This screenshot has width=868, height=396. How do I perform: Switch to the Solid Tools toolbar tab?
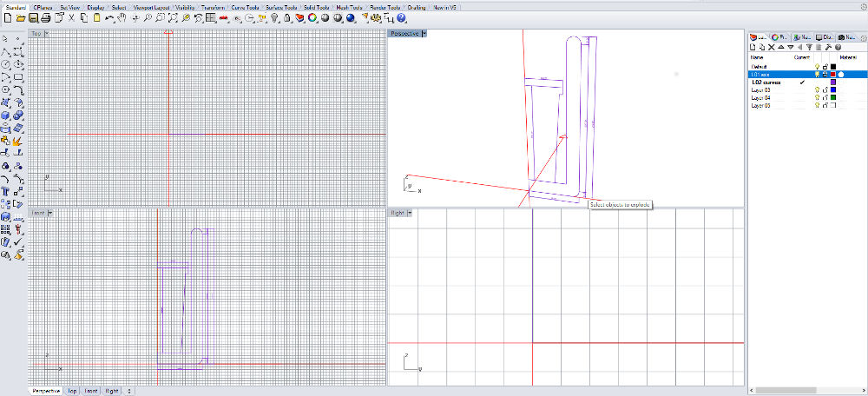pos(316,7)
